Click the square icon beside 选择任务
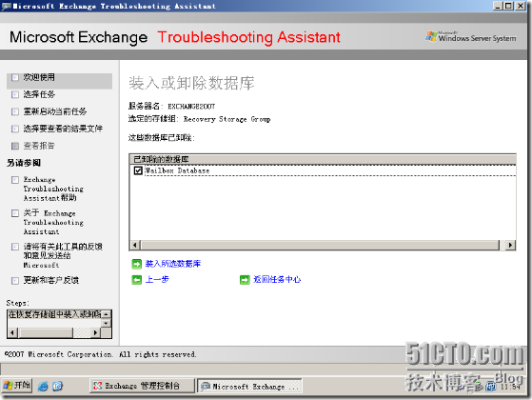The width and height of the screenshot is (532, 400). [x=15, y=94]
